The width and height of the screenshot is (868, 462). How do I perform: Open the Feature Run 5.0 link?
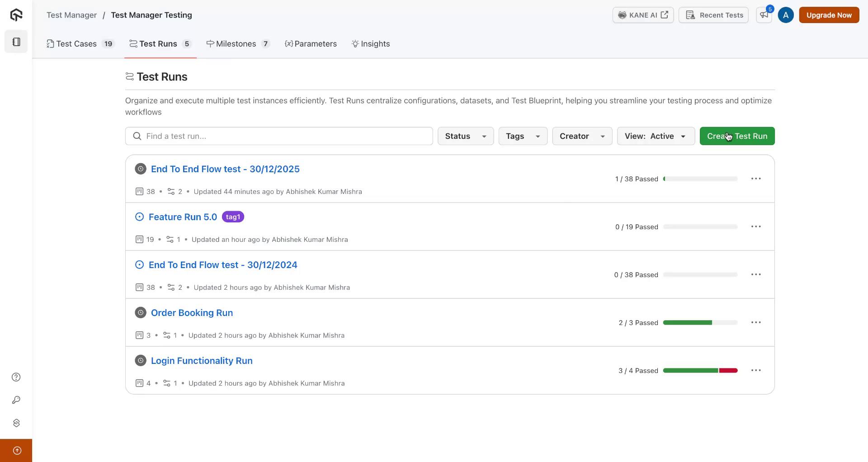pos(183,217)
